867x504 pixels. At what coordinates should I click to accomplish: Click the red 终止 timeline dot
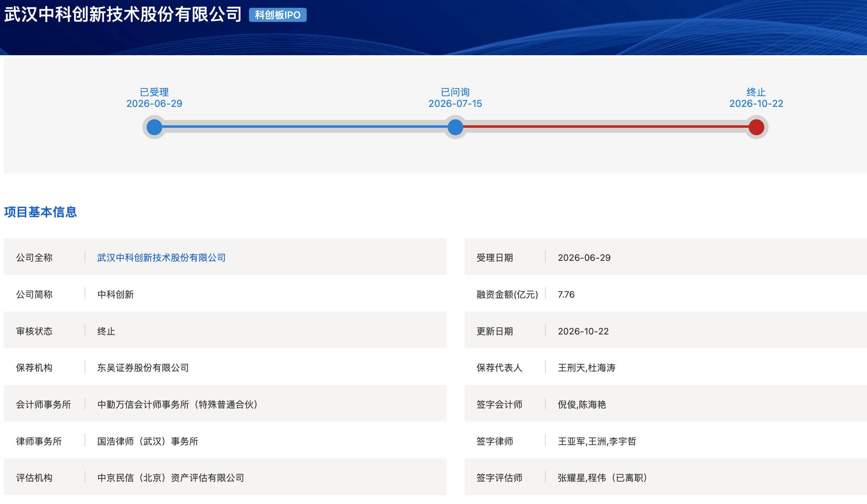[756, 127]
